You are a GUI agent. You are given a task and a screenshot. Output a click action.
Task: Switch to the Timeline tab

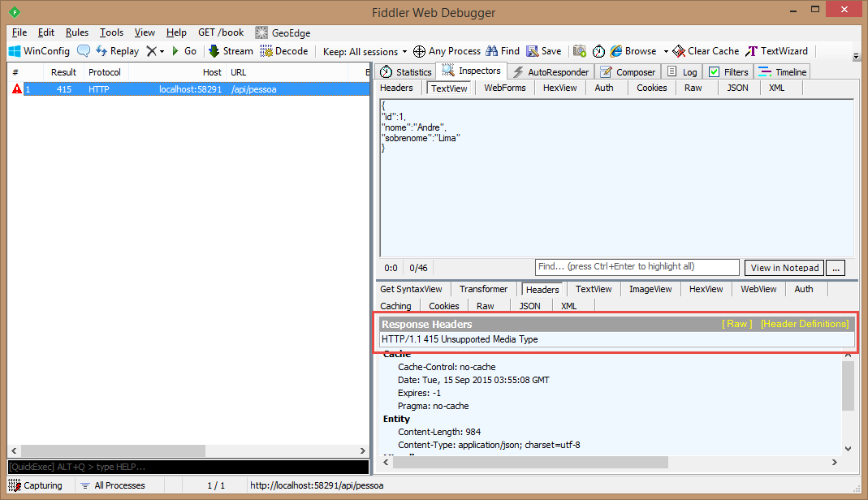coord(783,72)
